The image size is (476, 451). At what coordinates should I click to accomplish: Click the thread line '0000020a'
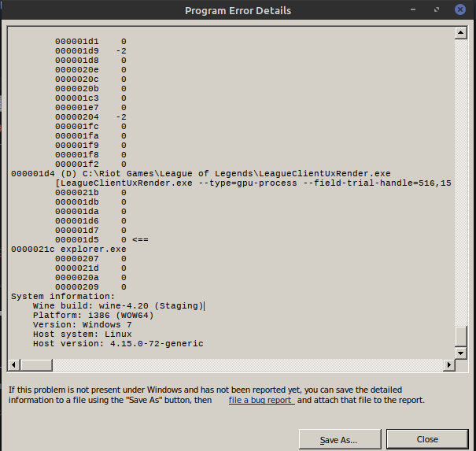pyautogui.click(x=90, y=278)
